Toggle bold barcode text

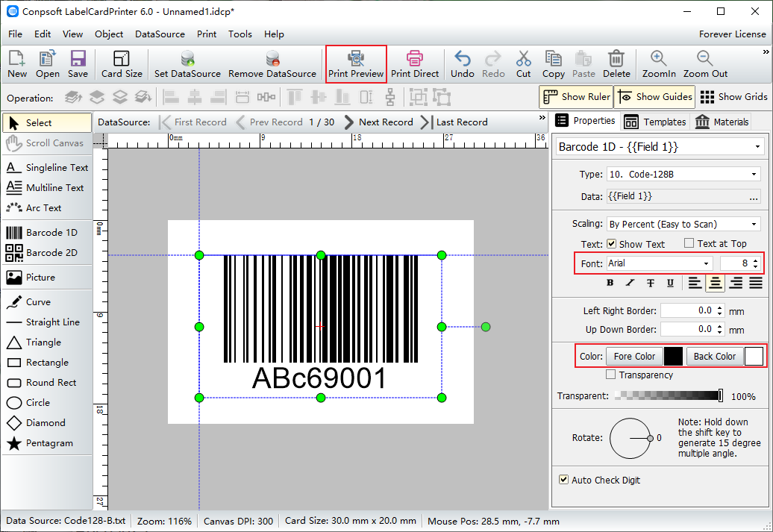coord(610,283)
